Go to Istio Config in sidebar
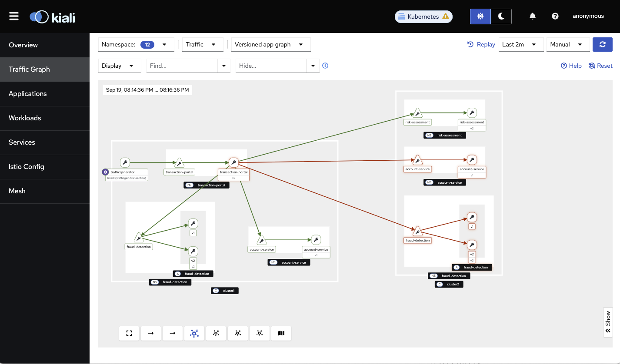This screenshot has width=620, height=364. (x=27, y=167)
